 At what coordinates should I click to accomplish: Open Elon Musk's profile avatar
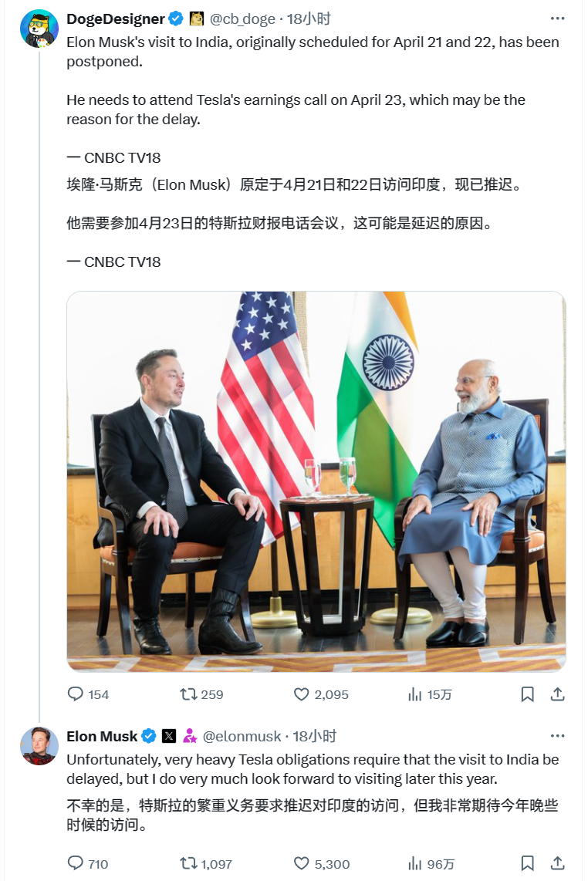[39, 746]
